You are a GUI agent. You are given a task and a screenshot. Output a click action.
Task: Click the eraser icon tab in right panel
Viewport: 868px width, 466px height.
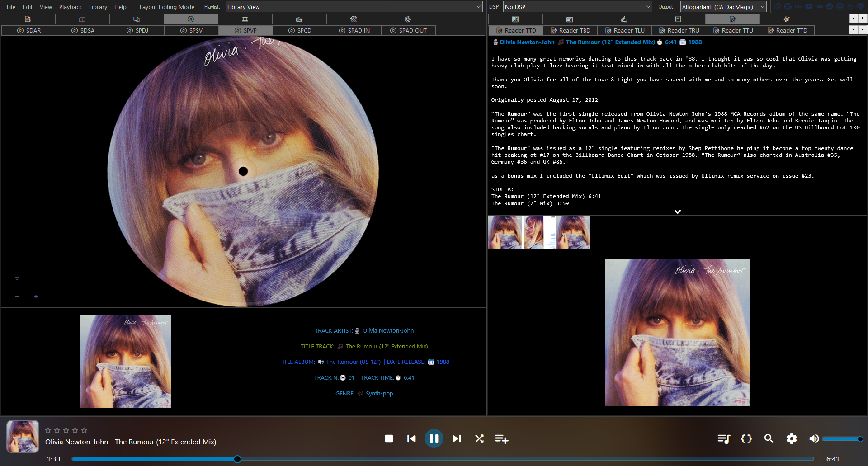coord(624,19)
